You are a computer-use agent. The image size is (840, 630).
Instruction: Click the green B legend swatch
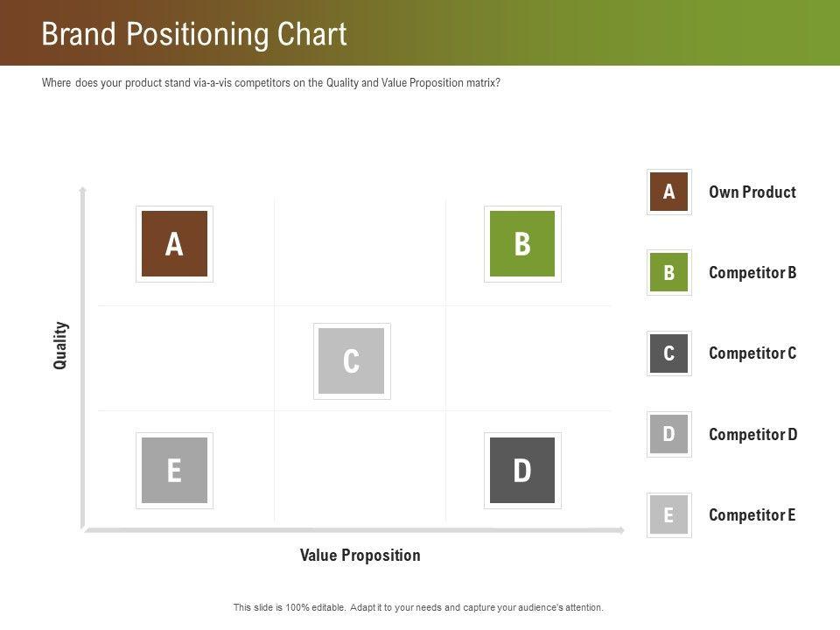[669, 273]
